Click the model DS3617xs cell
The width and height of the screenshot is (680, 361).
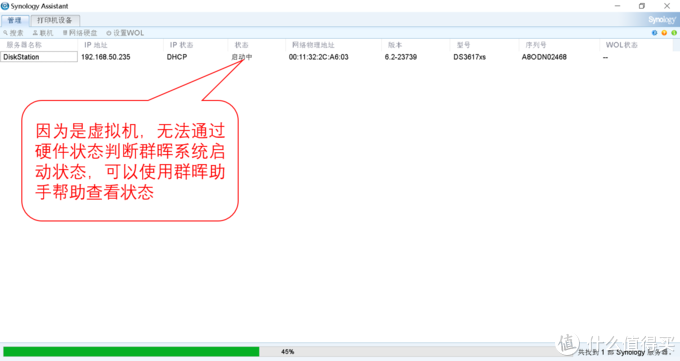(469, 57)
